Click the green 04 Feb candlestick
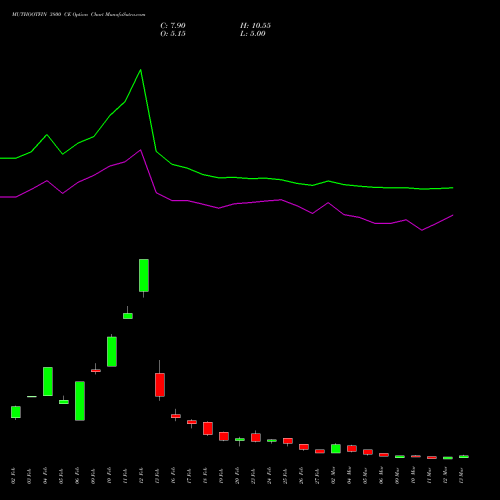This screenshot has width=500, height=500. coord(48,381)
